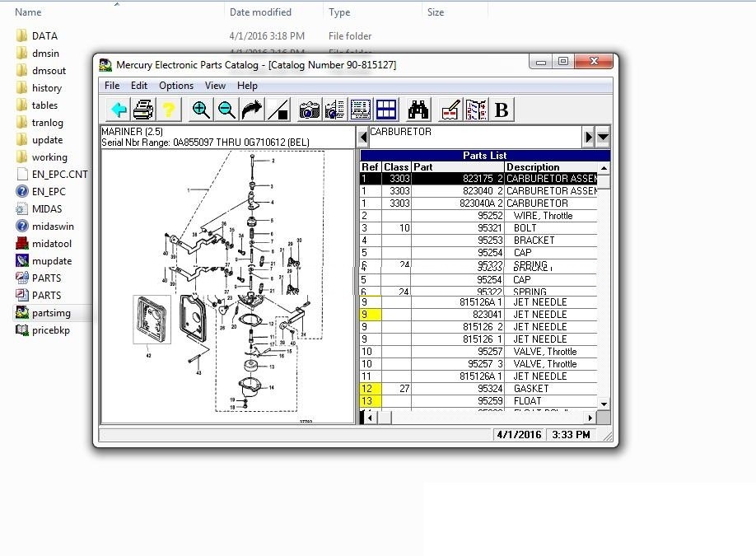Screen dimensions: 756x556
Task: Select the 95321 BOLT row
Action: pos(478,228)
